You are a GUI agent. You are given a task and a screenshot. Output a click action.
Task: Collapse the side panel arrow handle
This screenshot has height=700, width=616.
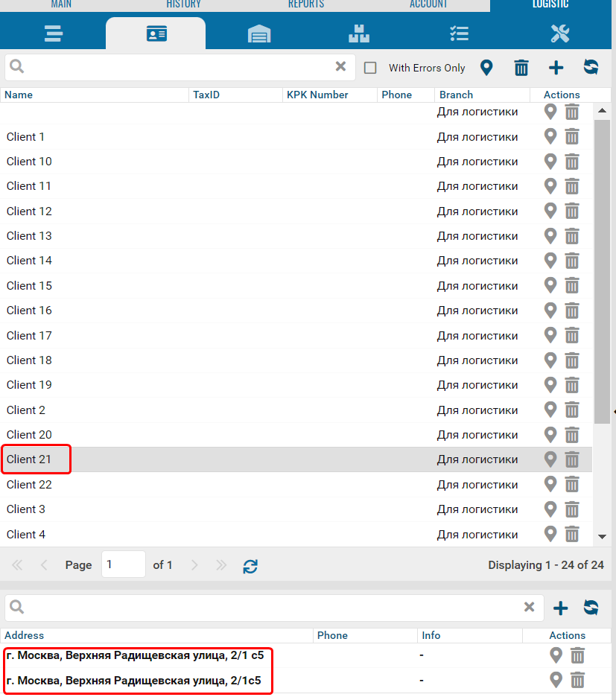pos(613,410)
